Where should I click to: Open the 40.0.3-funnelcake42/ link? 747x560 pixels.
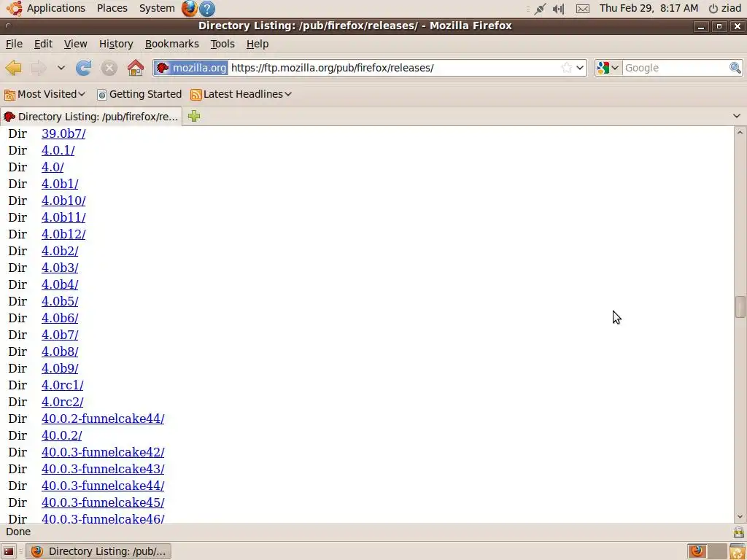pyautogui.click(x=103, y=452)
